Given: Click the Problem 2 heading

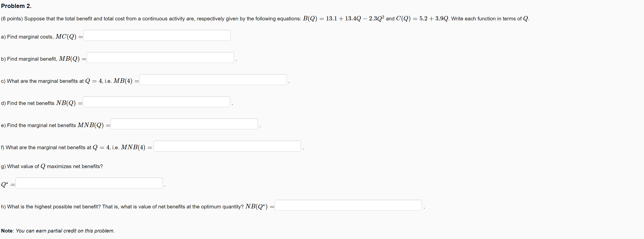Looking at the screenshot, I should pyautogui.click(x=16, y=5).
